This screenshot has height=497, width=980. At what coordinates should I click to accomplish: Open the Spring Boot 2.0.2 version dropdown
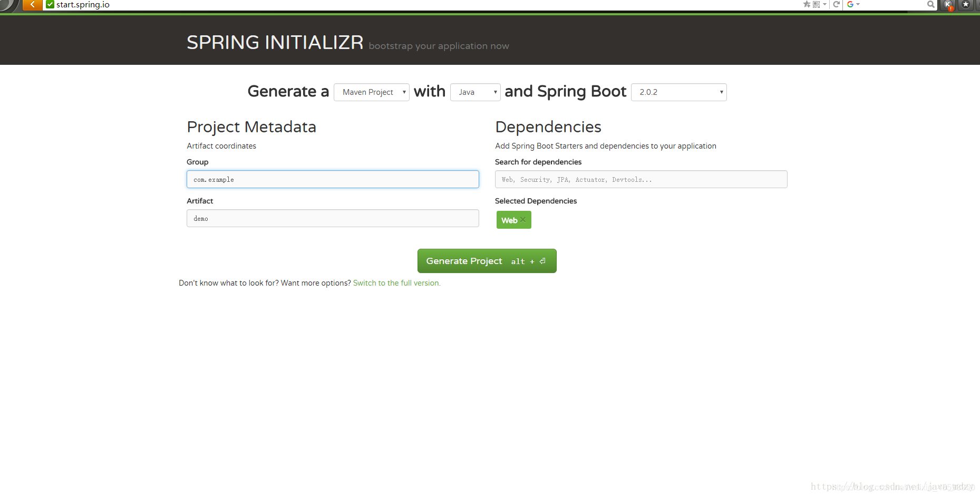tap(679, 92)
